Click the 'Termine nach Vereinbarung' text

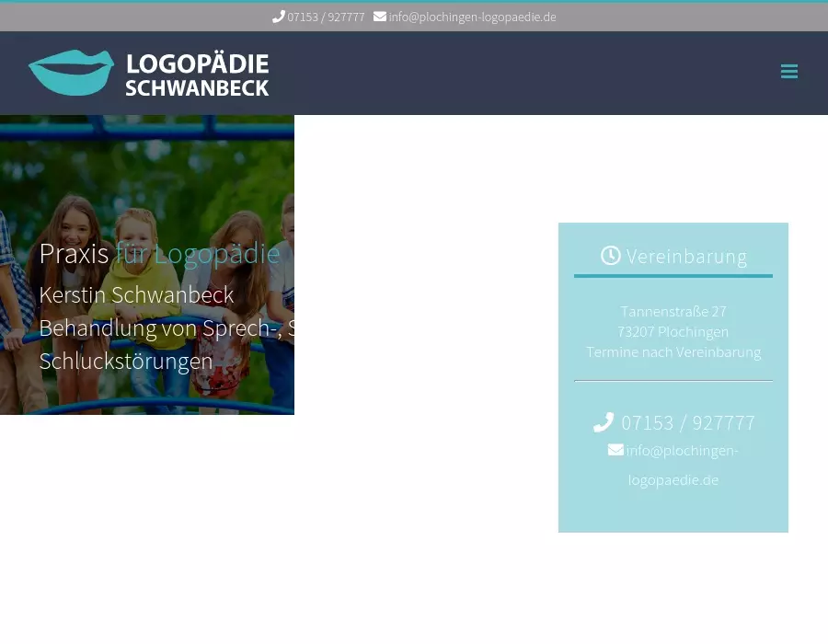[673, 352]
